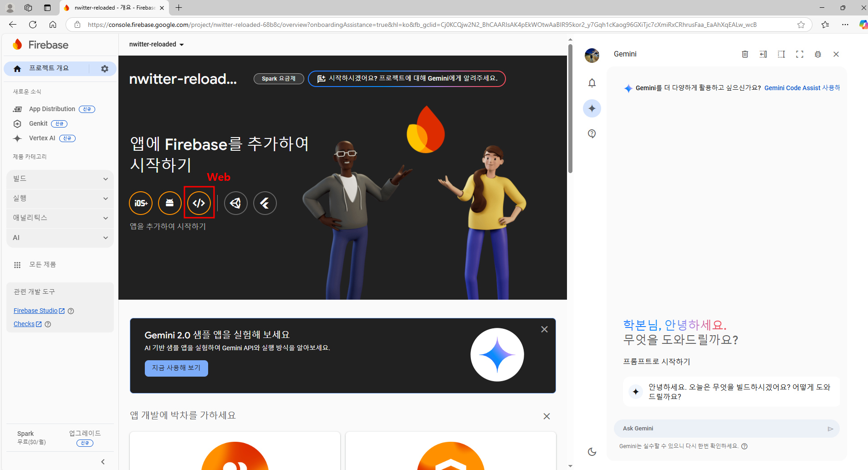868x470 pixels.
Task: Add a Flutter app to the project
Action: point(265,203)
